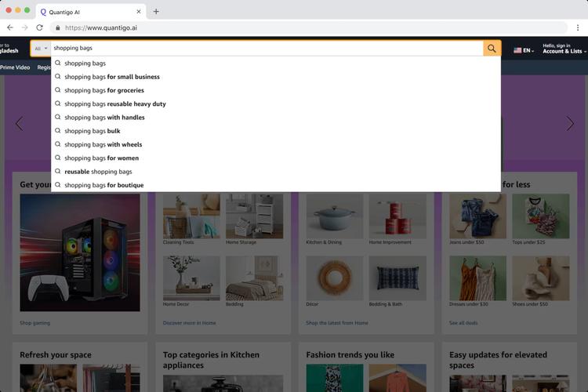Screen dimensions: 588x392
Task: Choose 'shopping bags for boutique' suggestion
Action: (x=276, y=185)
